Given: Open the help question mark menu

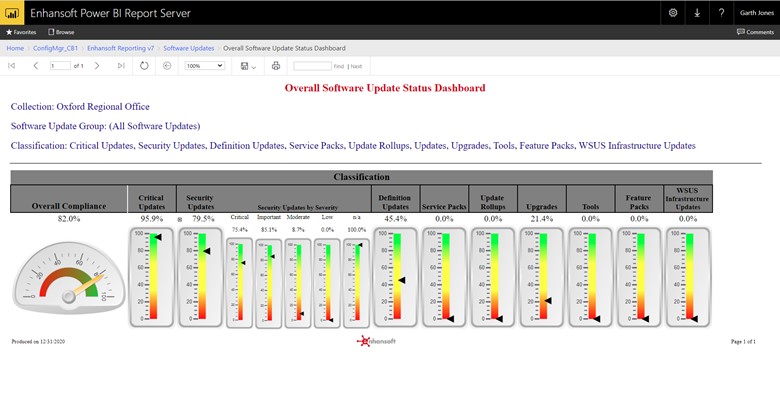Looking at the screenshot, I should [721, 12].
